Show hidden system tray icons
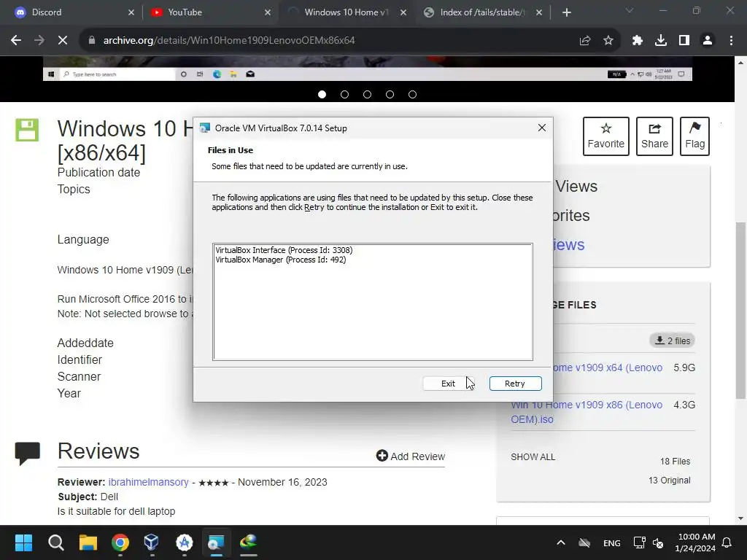The height and width of the screenshot is (560, 747). (x=561, y=542)
